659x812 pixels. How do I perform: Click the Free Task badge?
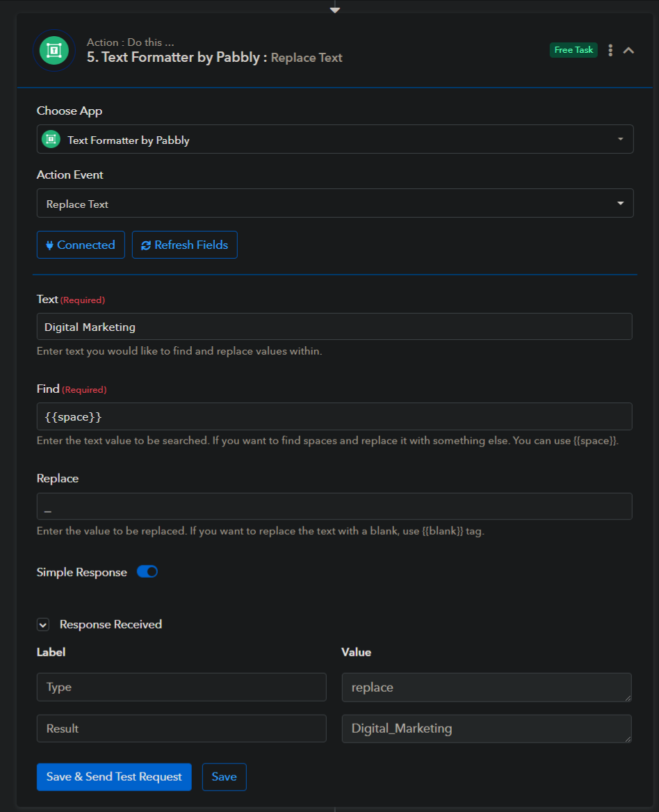tap(573, 50)
